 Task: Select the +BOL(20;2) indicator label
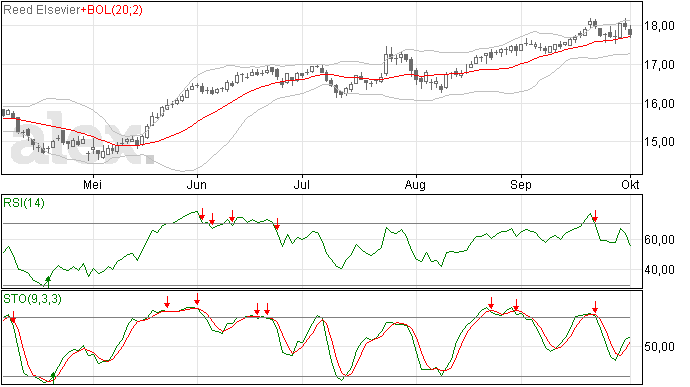(112, 10)
